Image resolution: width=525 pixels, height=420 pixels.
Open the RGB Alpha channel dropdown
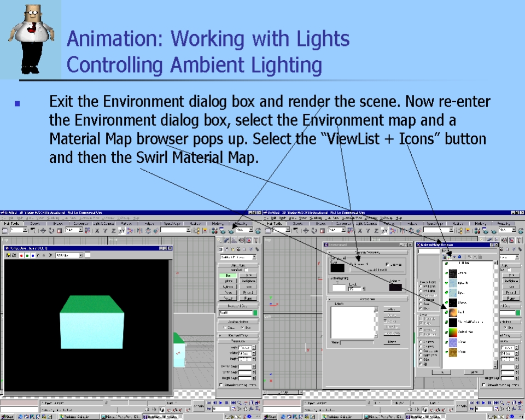[80, 255]
